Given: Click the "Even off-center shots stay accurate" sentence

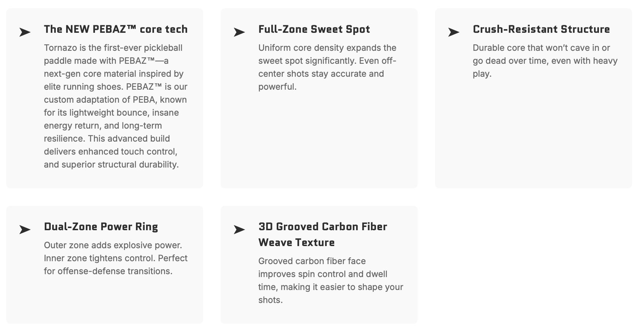Looking at the screenshot, I should (x=321, y=74).
